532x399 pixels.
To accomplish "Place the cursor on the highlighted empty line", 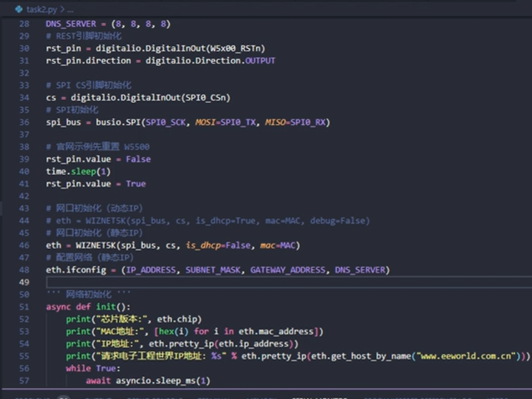I will click(x=222, y=282).
